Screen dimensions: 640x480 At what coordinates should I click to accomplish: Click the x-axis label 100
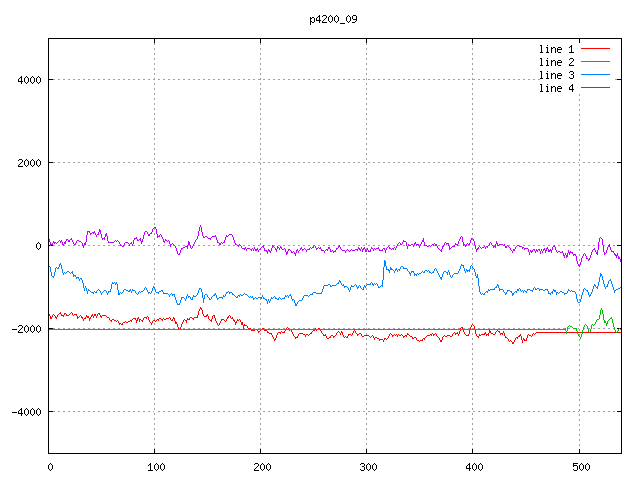tap(156, 467)
